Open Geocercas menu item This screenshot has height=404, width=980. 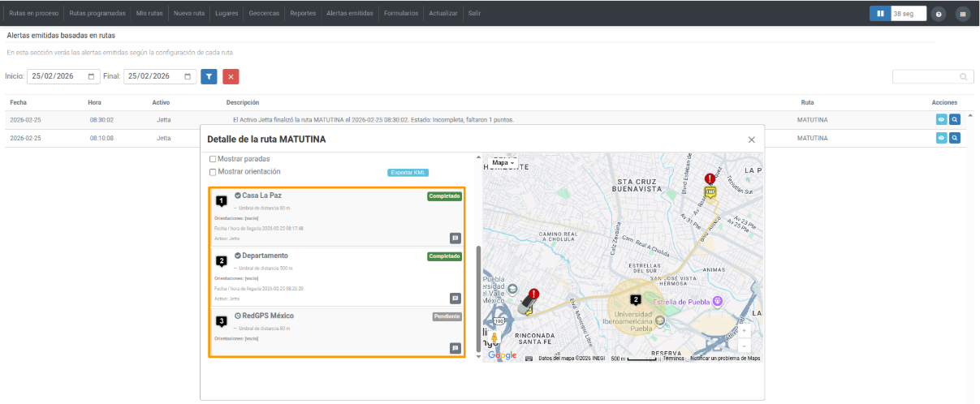click(266, 14)
